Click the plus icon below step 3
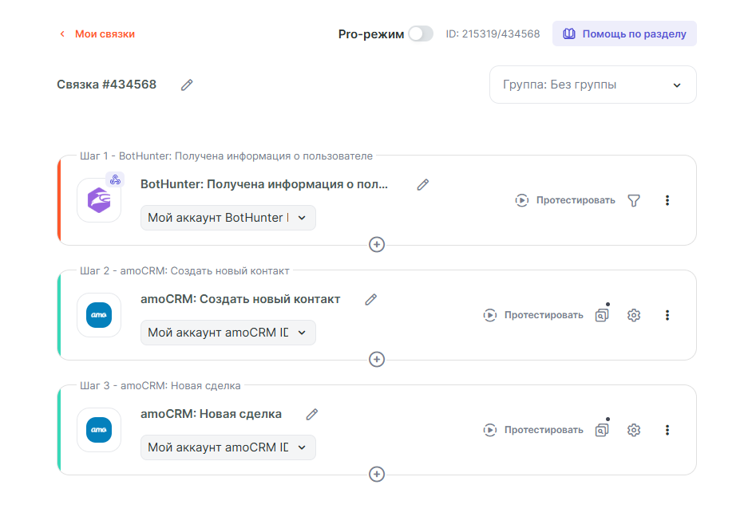 click(x=377, y=474)
